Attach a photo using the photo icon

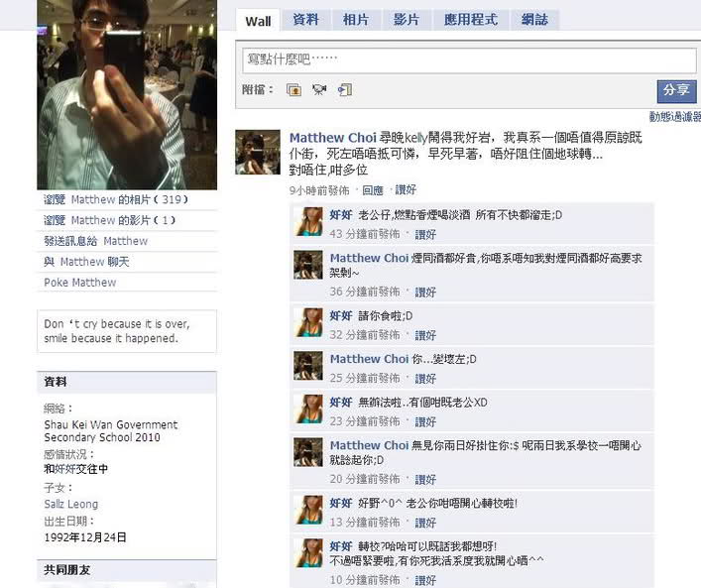293,90
